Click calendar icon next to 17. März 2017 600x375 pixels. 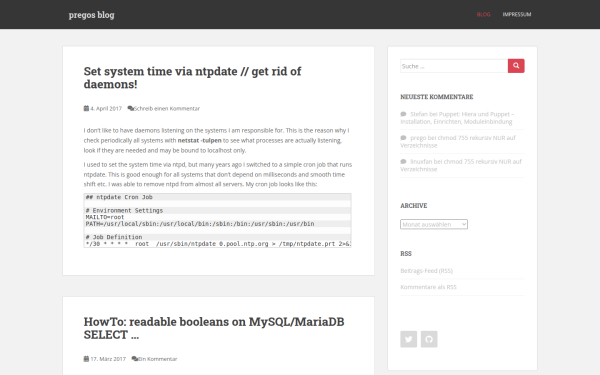pyautogui.click(x=86, y=359)
